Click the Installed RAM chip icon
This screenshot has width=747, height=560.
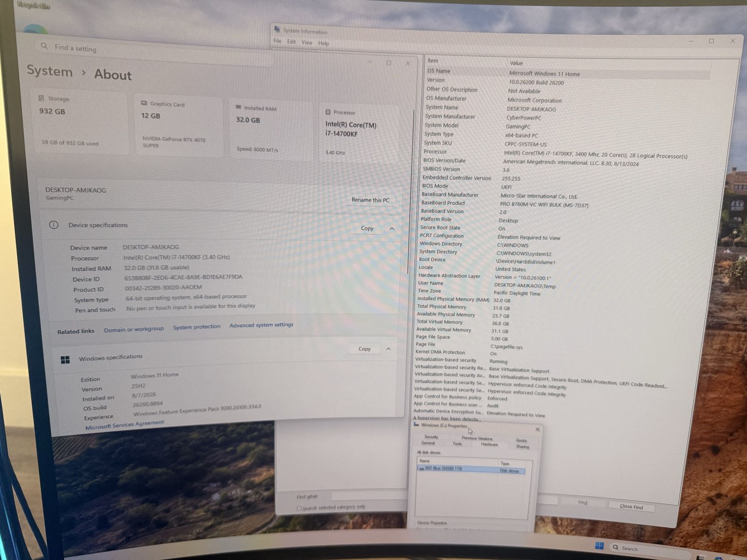pyautogui.click(x=239, y=107)
